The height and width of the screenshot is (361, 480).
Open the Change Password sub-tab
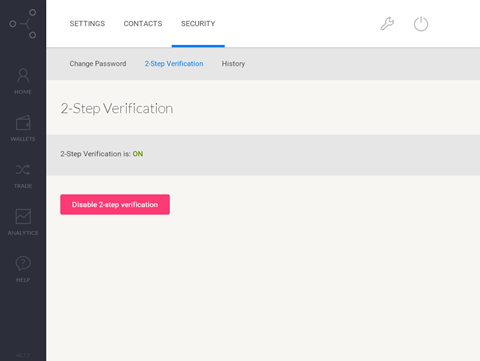click(98, 64)
